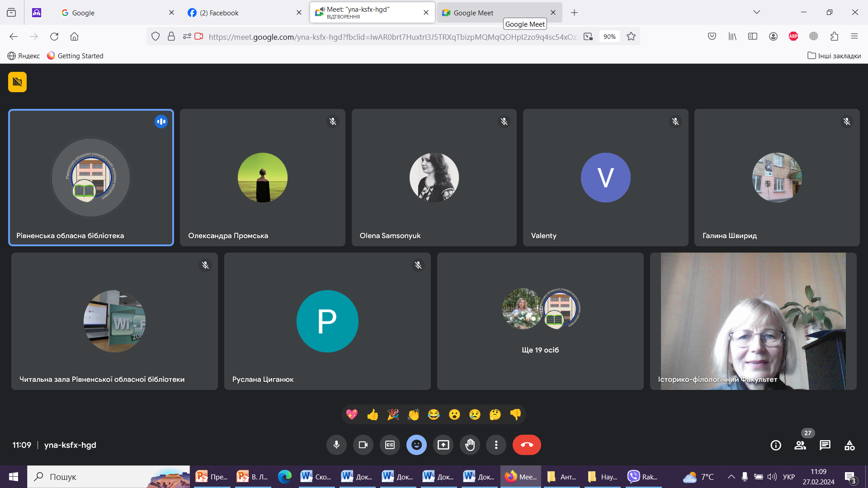Open the participants list showing 27
Screen dimensions: 868x488
801,446
